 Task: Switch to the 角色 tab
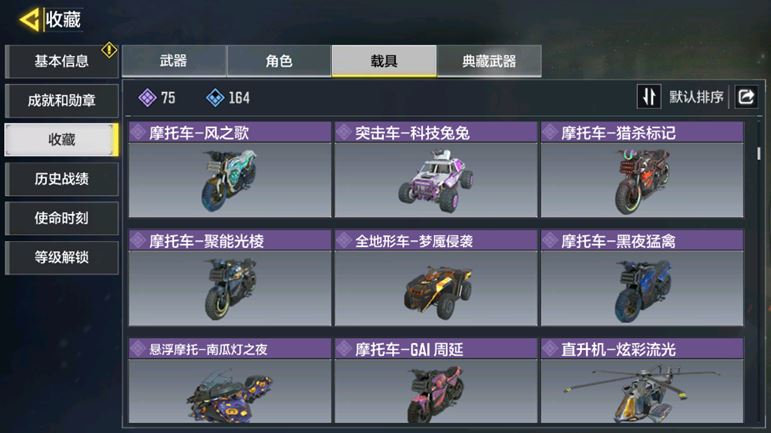(x=279, y=61)
